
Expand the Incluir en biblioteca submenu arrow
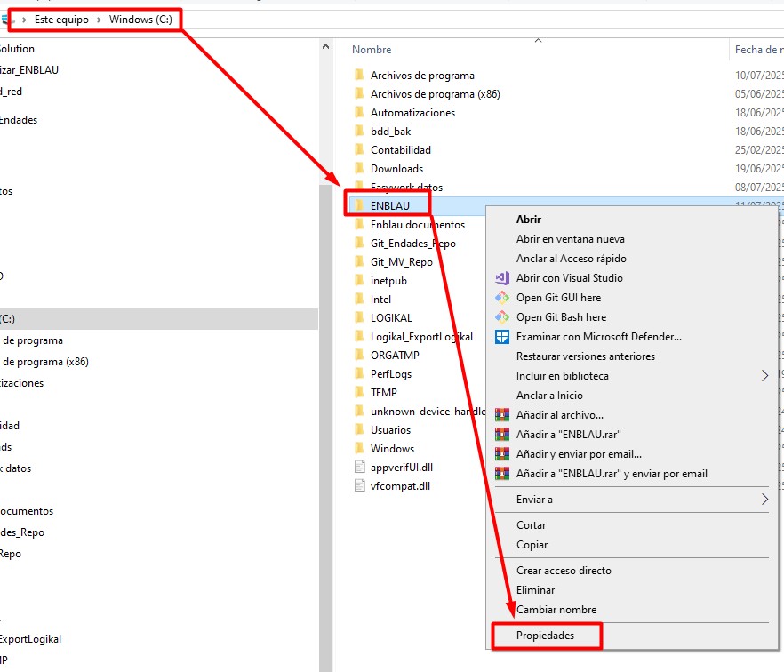(764, 375)
